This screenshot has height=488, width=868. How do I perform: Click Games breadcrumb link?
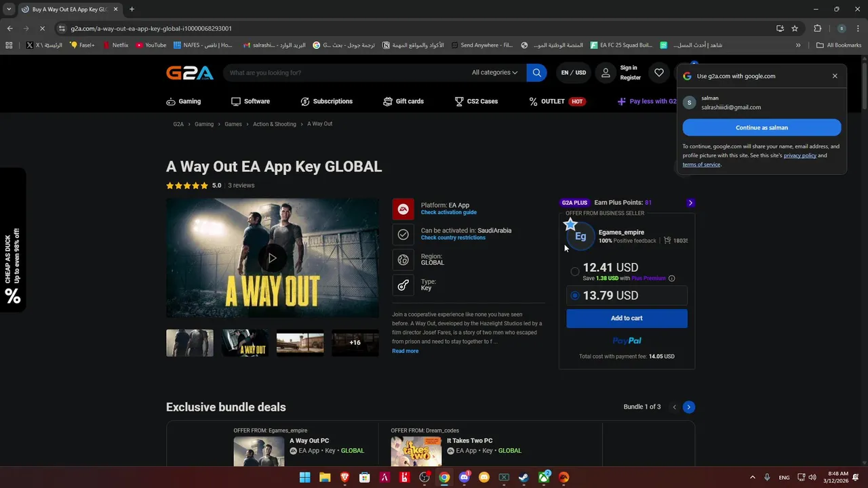pos(233,124)
